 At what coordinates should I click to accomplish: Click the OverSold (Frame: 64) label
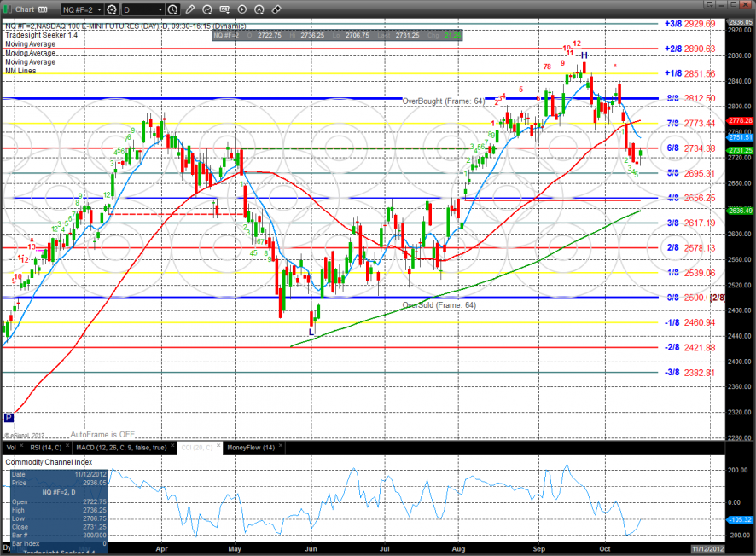point(439,305)
